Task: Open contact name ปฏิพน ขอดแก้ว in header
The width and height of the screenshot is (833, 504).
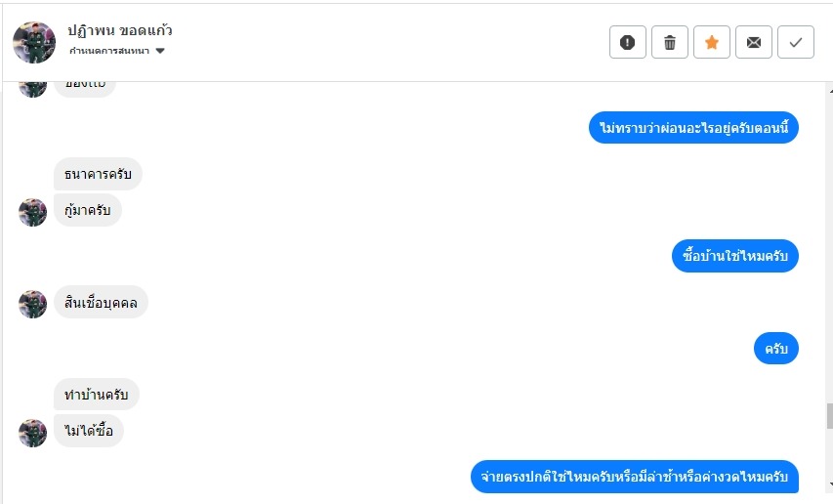Action: click(120, 30)
